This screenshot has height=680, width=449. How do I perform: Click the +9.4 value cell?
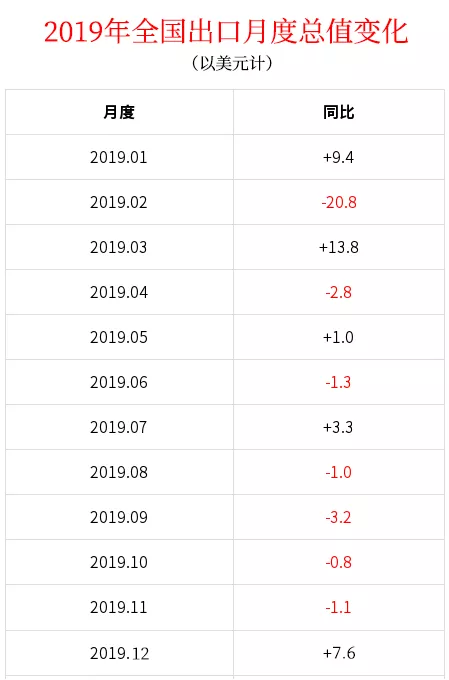(x=338, y=157)
